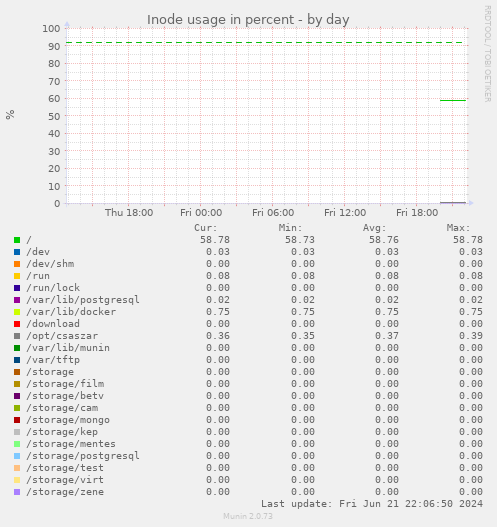Click the gray swatch beside /opt/csaszar
497x527 pixels.
tap(17, 336)
